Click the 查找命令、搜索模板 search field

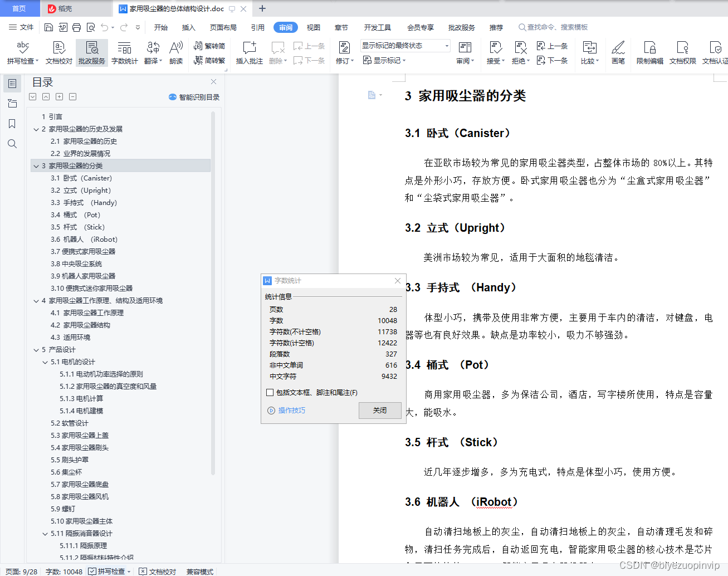coord(553,27)
